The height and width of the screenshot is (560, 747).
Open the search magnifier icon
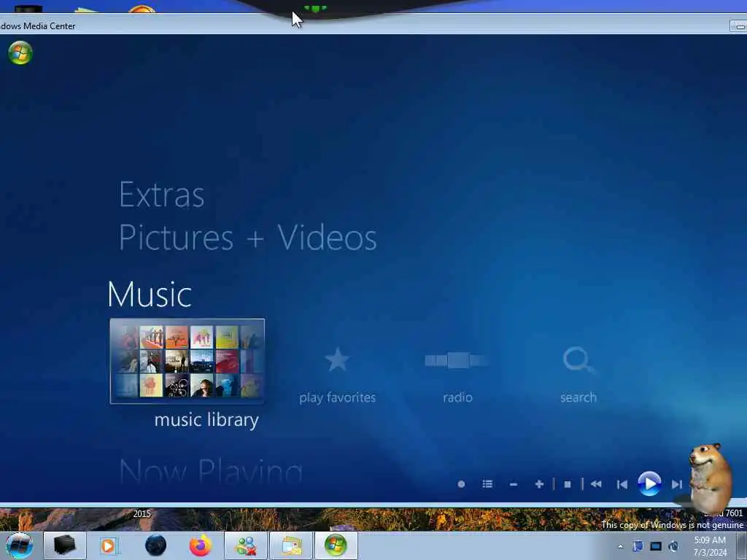coord(578,360)
